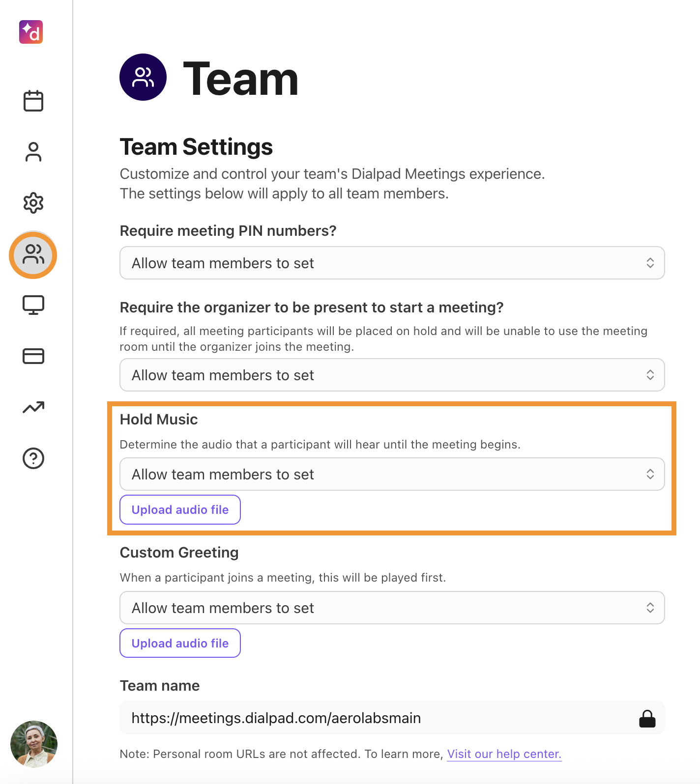Expand the Hold Music dropdown
Screen dimensions: 700x784
[x=392, y=474]
